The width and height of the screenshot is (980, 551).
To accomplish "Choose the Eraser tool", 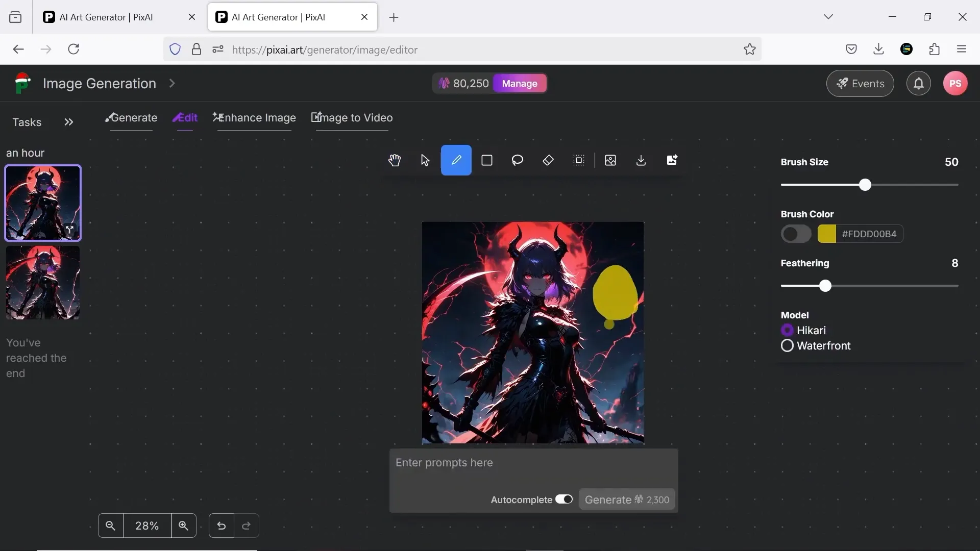I will coord(548,160).
